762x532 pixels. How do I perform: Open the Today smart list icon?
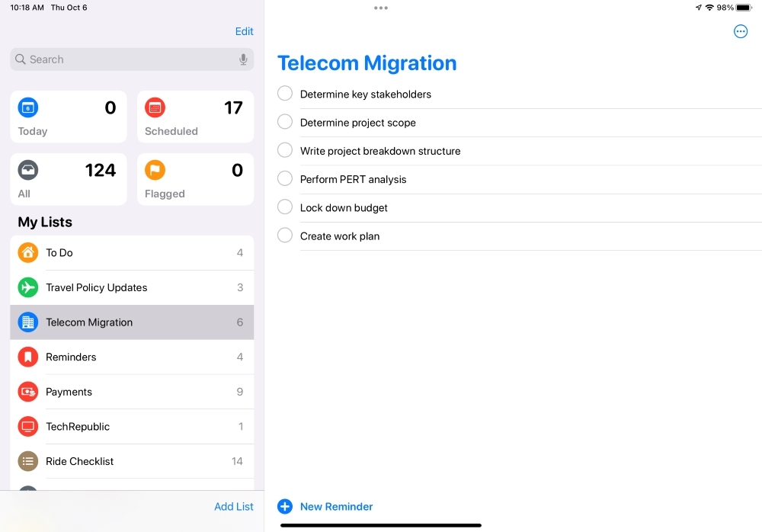click(x=28, y=107)
